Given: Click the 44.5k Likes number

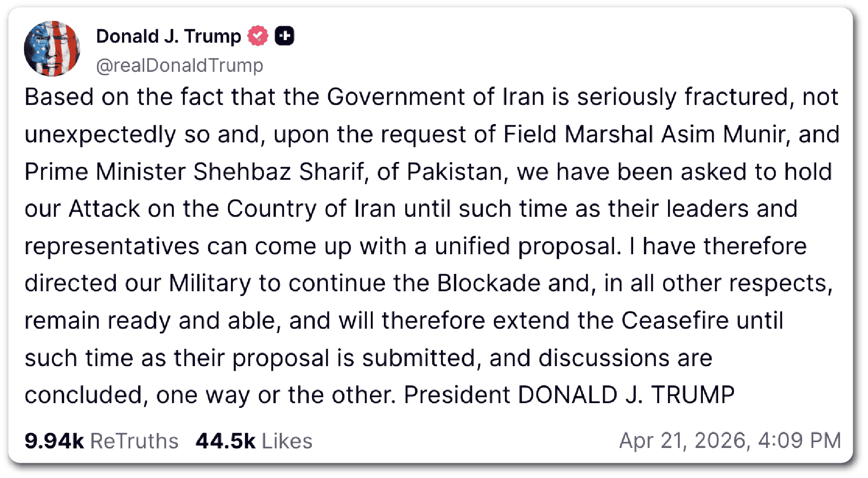Looking at the screenshot, I should [225, 441].
